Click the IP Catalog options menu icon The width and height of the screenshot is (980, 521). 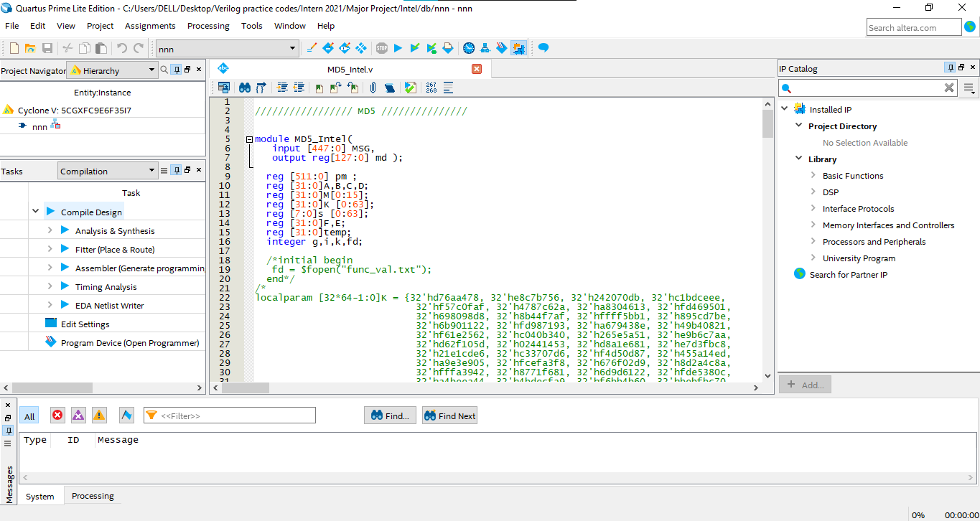point(969,88)
